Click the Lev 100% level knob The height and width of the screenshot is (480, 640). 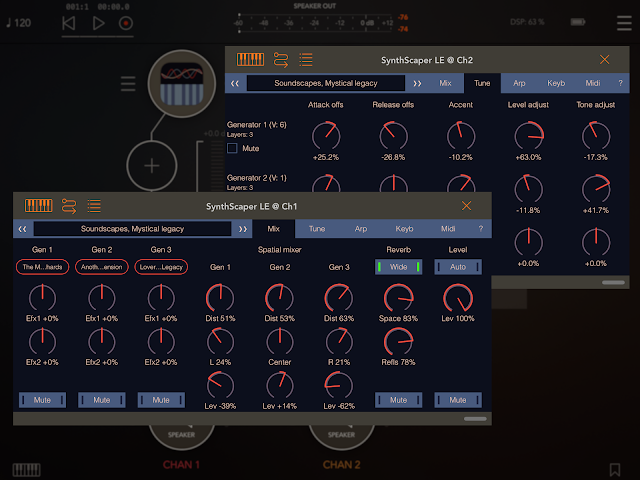click(x=458, y=298)
